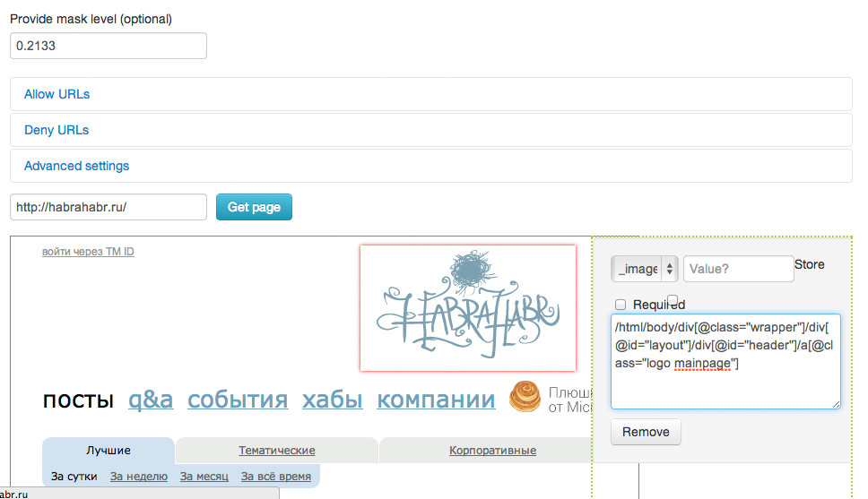Switch to the Корпоративные tab

[x=492, y=451]
